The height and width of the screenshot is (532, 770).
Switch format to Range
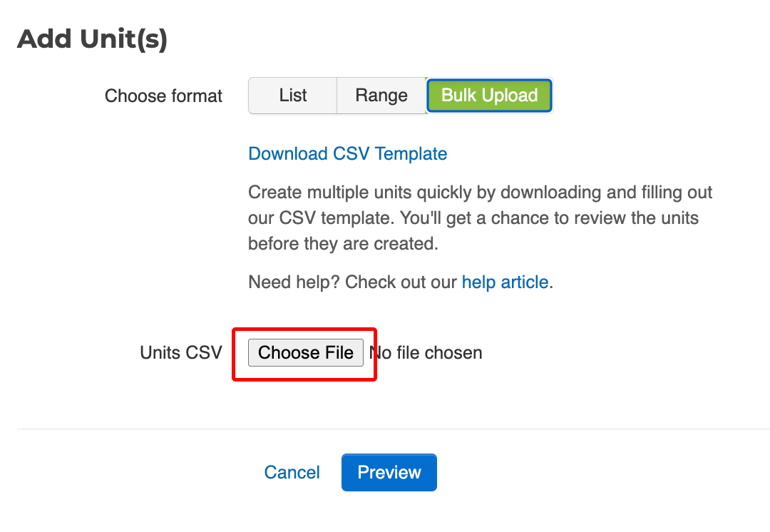tap(381, 96)
